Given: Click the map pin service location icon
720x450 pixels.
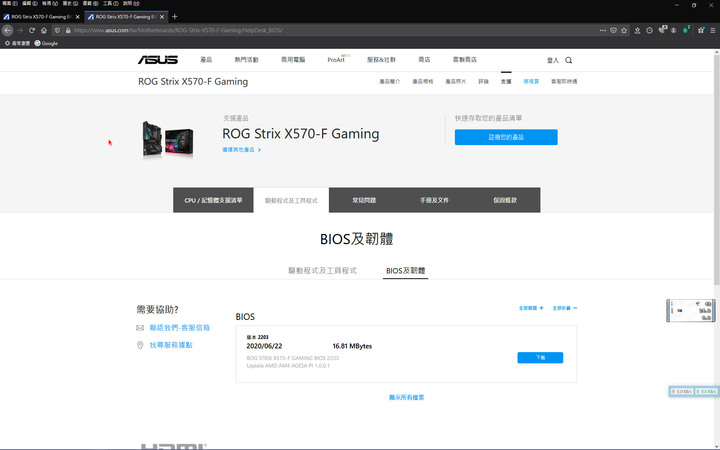Looking at the screenshot, I should [140, 345].
